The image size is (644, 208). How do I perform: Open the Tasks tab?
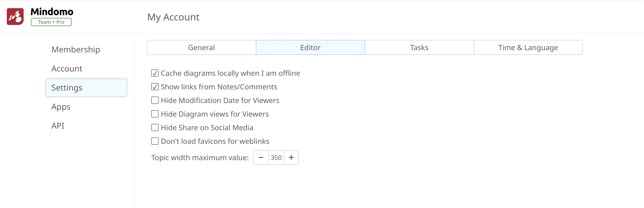pyautogui.click(x=419, y=47)
